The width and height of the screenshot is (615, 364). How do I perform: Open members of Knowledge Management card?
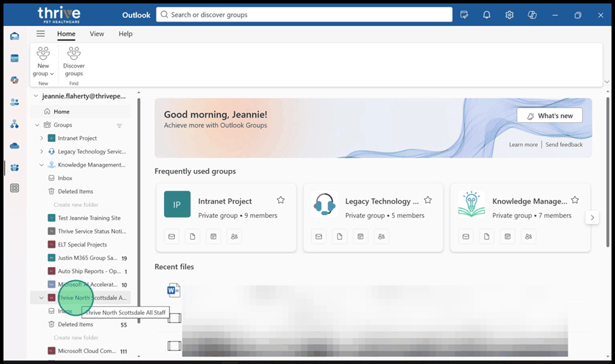(x=529, y=236)
